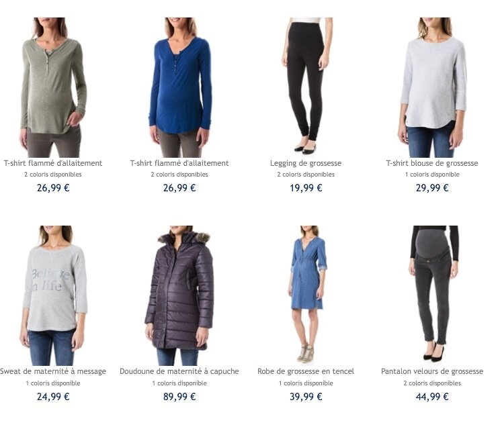View the black Legging de grossesse image
Screen dimensions: 504x429
point(306,85)
